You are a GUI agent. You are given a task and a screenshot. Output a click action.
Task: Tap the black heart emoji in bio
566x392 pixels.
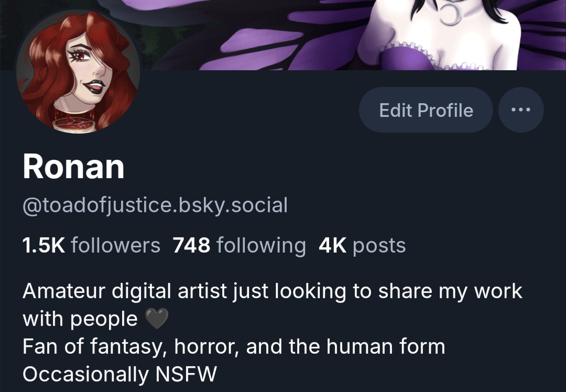coord(157,319)
